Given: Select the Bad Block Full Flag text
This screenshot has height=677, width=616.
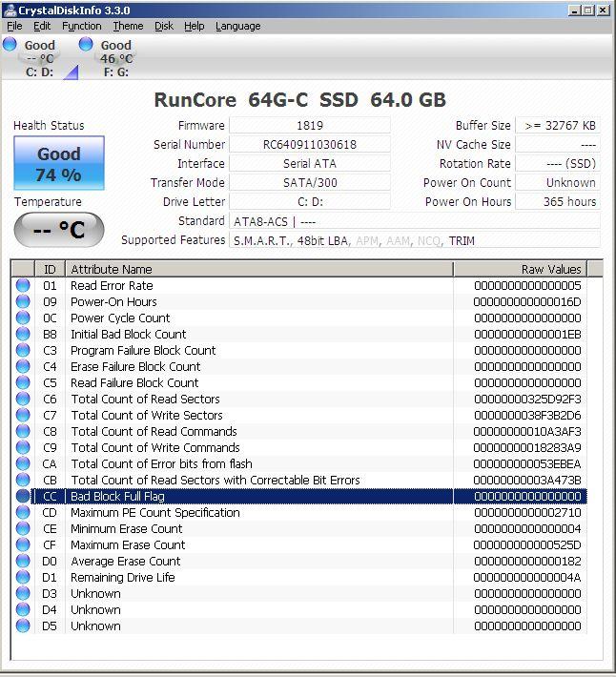Looking at the screenshot, I should [117, 497].
